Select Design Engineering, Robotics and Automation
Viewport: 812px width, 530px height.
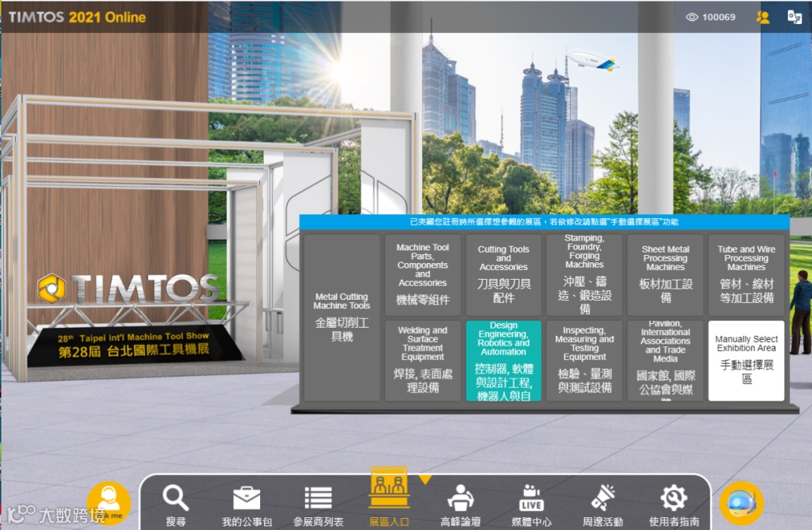point(503,361)
